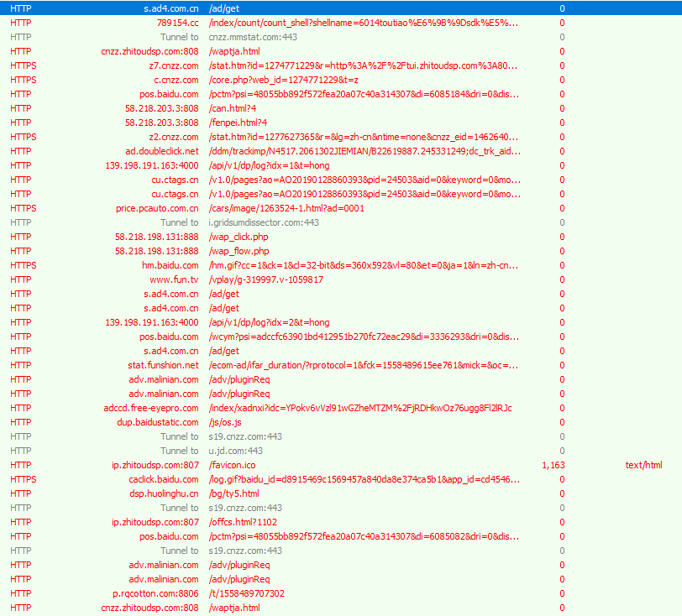Viewport: 682px width, 616px height.
Task: Click the cnzz.mmstat.com:443 tunnel entry
Action: point(253,37)
